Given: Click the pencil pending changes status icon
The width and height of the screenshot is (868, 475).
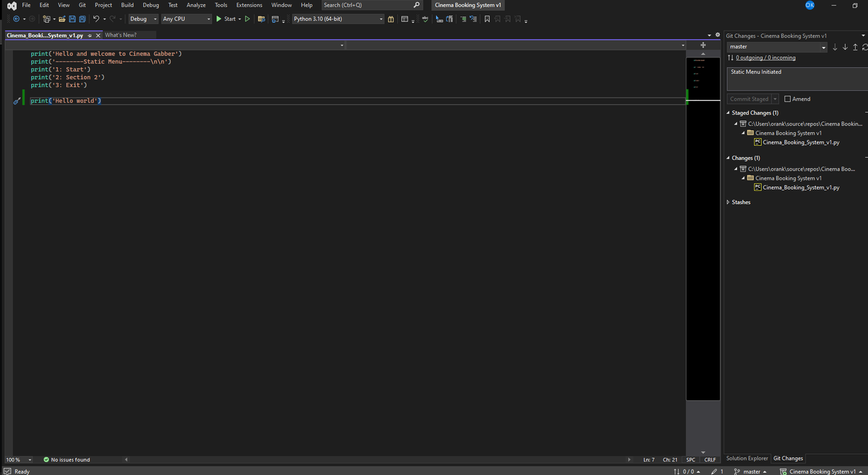Looking at the screenshot, I should tap(715, 471).
